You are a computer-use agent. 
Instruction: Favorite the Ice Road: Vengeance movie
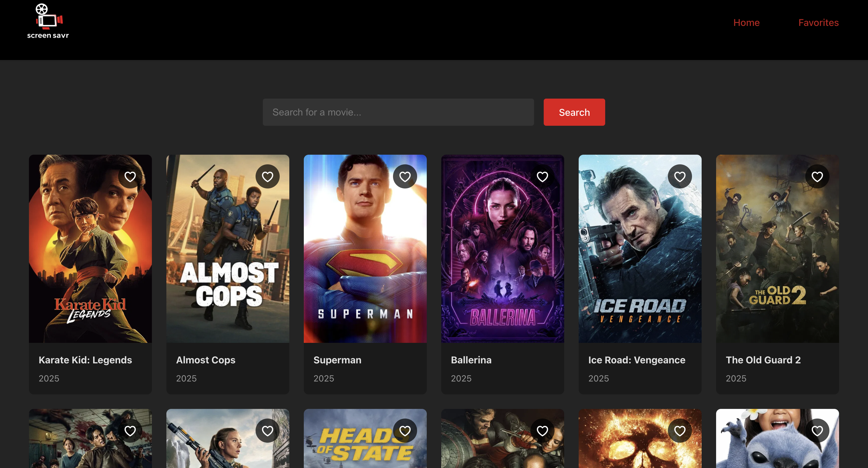point(680,176)
